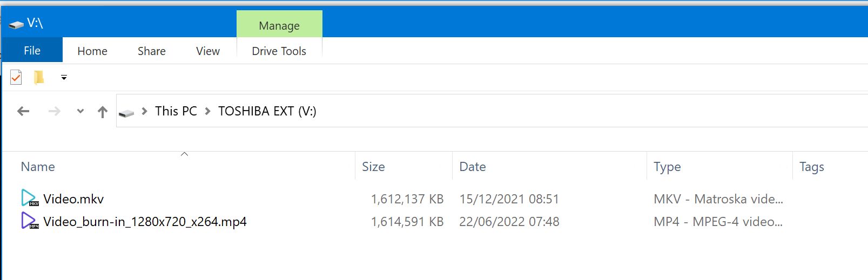Go up one folder level with the Up arrow

tap(103, 112)
